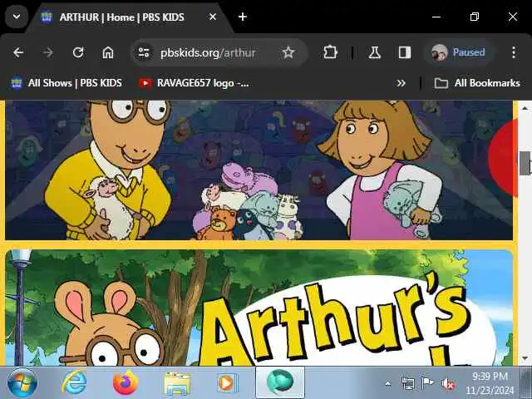Viewport: 532px width, 399px height.
Task: Bookmark this page with the star
Action: click(x=288, y=52)
